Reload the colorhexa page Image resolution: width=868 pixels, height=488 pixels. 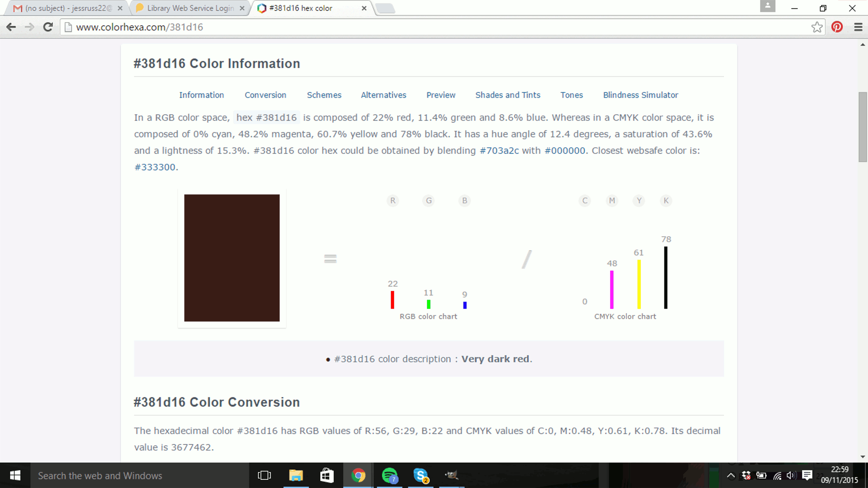tap(48, 27)
